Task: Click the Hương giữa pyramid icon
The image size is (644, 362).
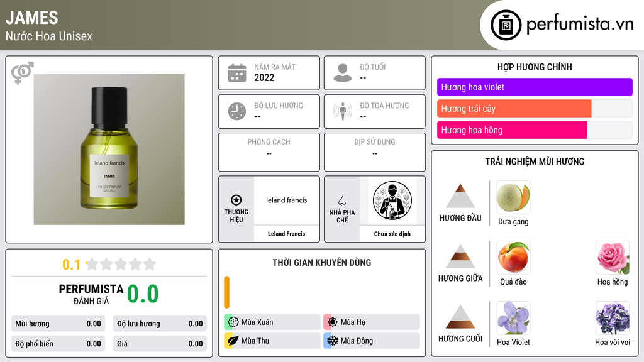Action: coord(460,256)
